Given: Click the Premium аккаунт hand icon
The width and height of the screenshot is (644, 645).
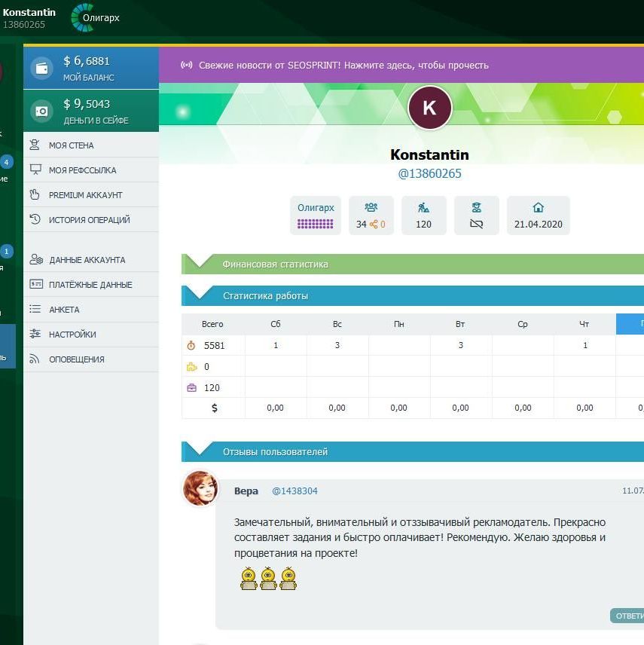Looking at the screenshot, I should (x=35, y=194).
